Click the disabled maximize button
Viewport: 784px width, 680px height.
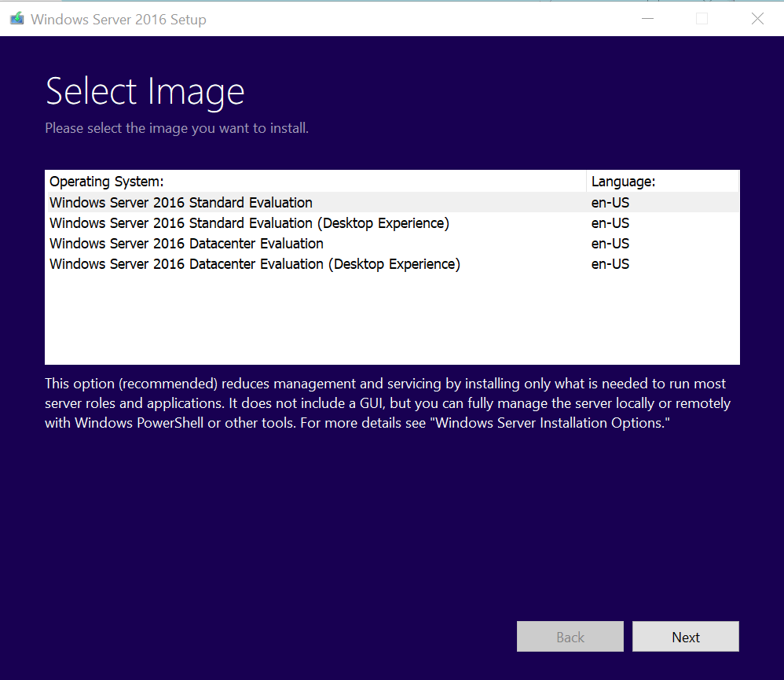tap(702, 19)
